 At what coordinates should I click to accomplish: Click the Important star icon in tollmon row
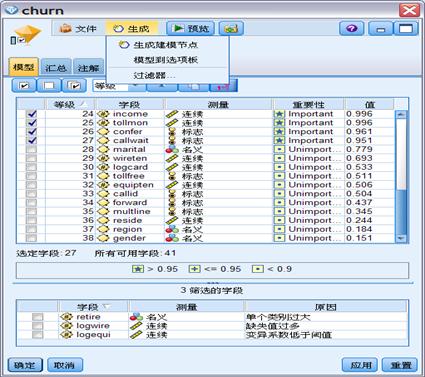click(x=279, y=123)
